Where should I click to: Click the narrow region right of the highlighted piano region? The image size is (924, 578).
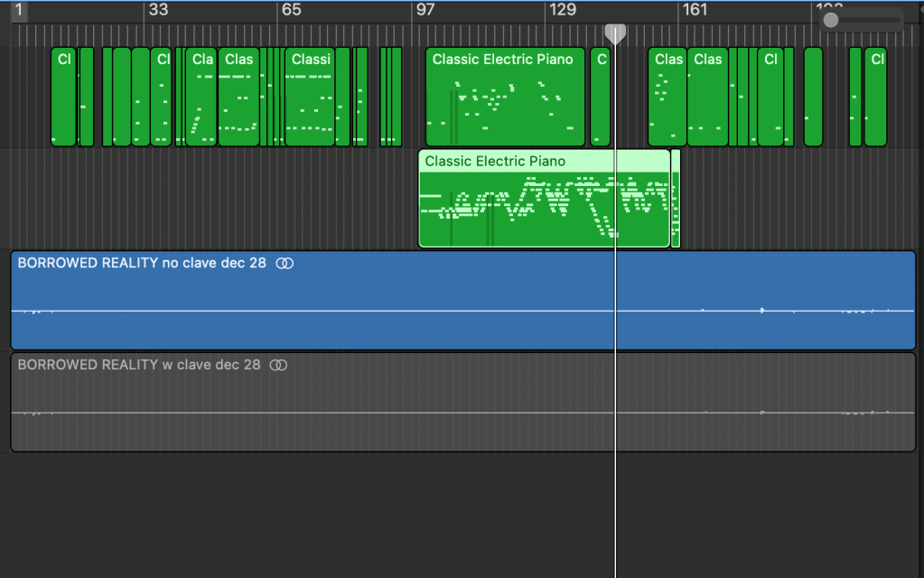676,199
